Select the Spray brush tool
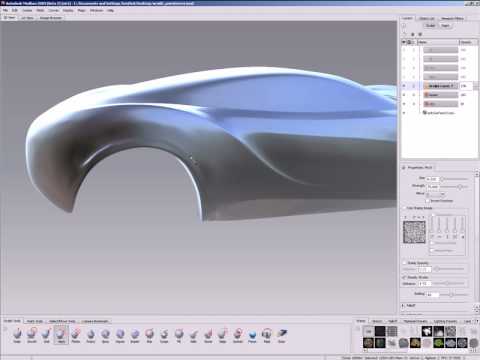This screenshot has height=360, width=480. pyautogui.click(x=105, y=334)
